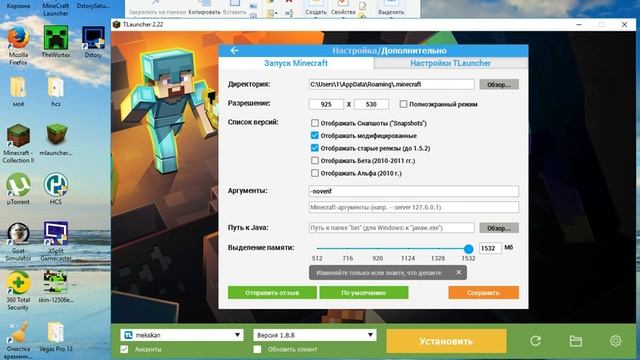Set memory slider to 716 mark
Screen dimensions: 640x360
(x=348, y=249)
